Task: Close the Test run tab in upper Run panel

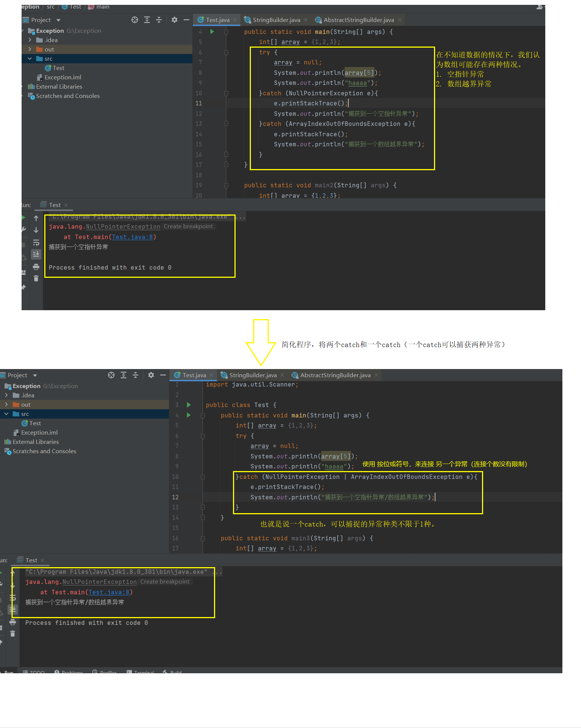Action: pyautogui.click(x=66, y=205)
